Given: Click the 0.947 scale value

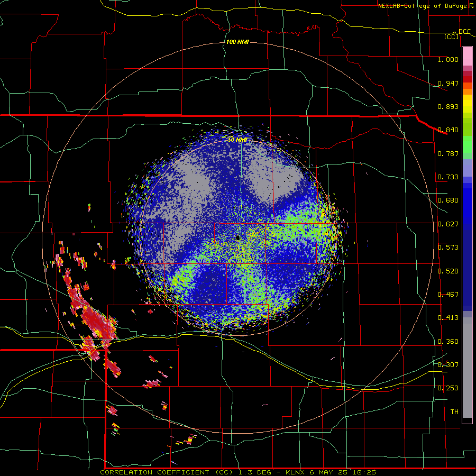Looking at the screenshot, I should point(448,83).
